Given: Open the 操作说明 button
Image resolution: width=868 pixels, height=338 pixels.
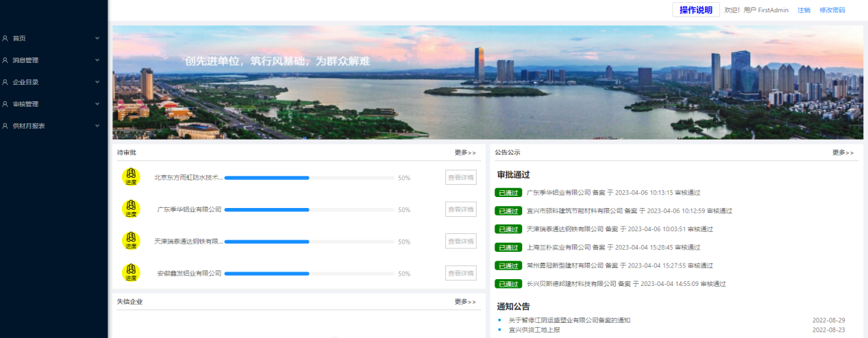Looking at the screenshot, I should coord(695,10).
